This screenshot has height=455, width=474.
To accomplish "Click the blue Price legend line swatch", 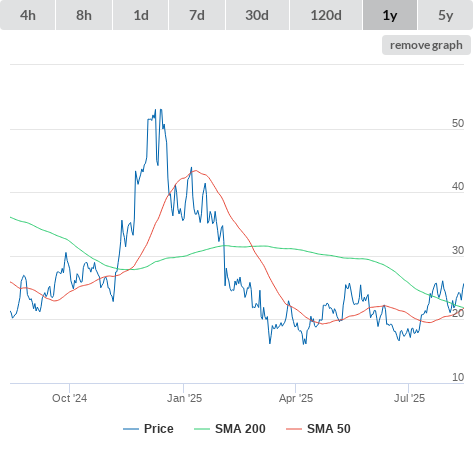I will (131, 429).
